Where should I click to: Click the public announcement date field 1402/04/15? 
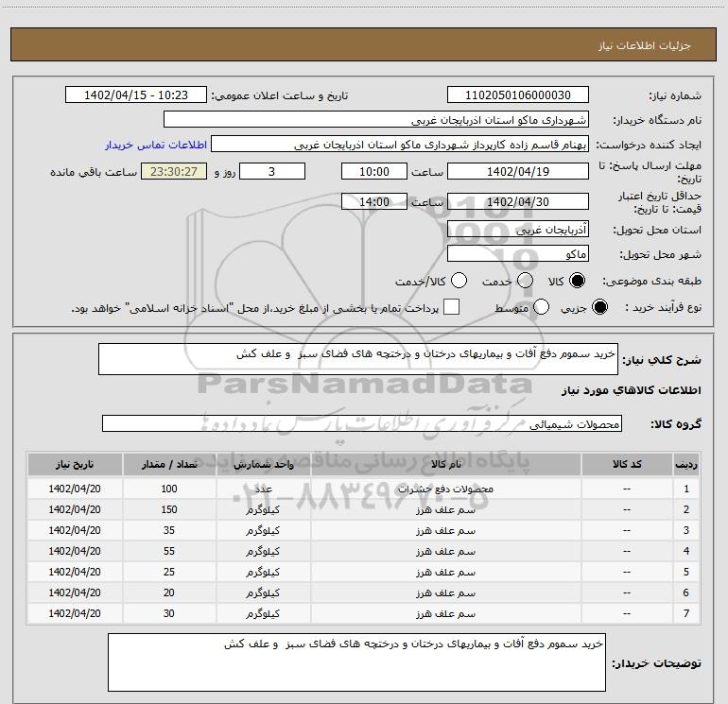click(136, 95)
